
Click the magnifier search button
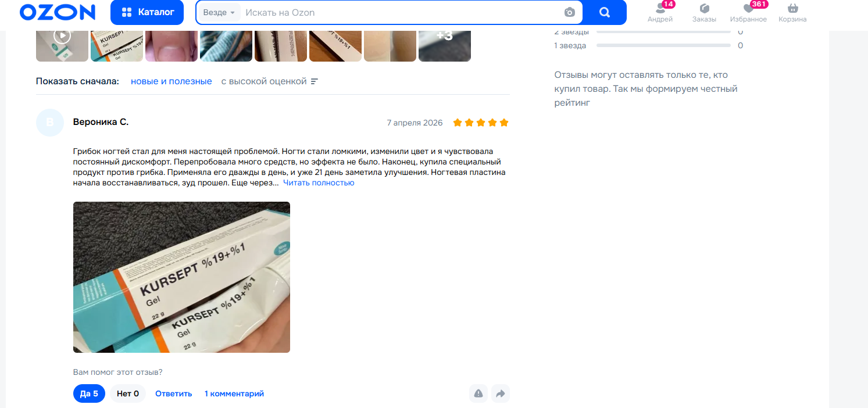click(x=605, y=12)
